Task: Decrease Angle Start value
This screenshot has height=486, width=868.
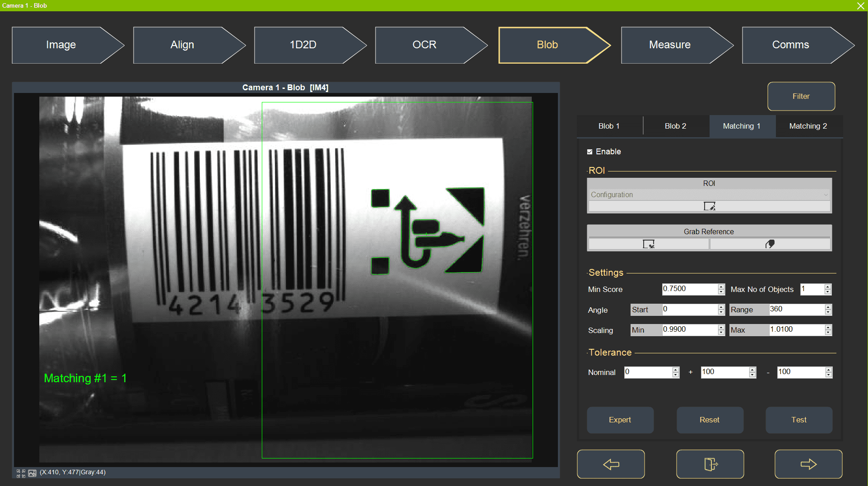Action: 721,312
